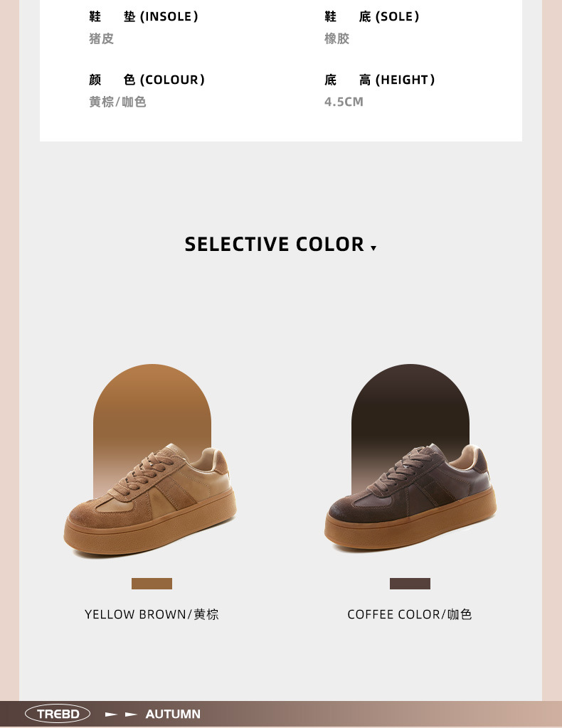Click the 鞋底 (SOLE) heading
The height and width of the screenshot is (728, 562).
coord(371,17)
